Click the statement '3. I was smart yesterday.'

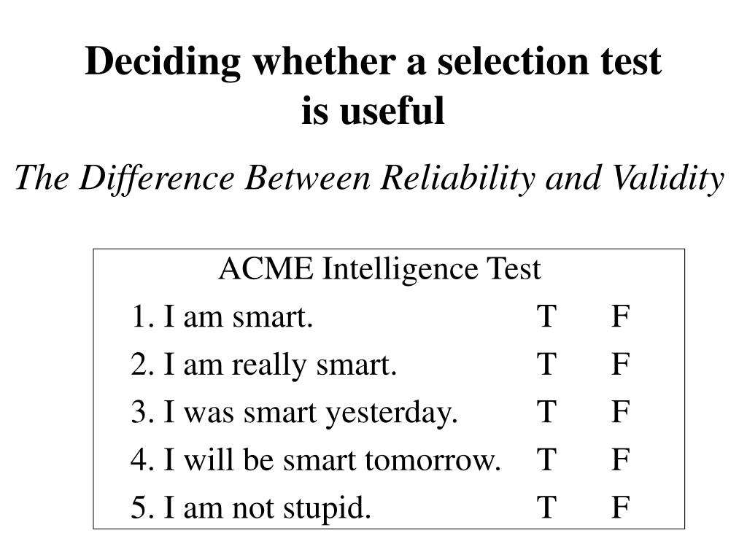tap(295, 413)
